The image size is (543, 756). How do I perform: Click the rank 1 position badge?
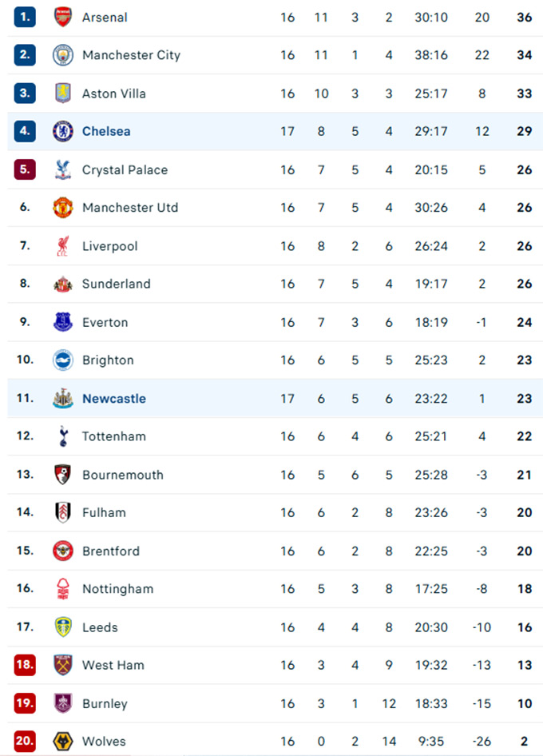coord(25,17)
